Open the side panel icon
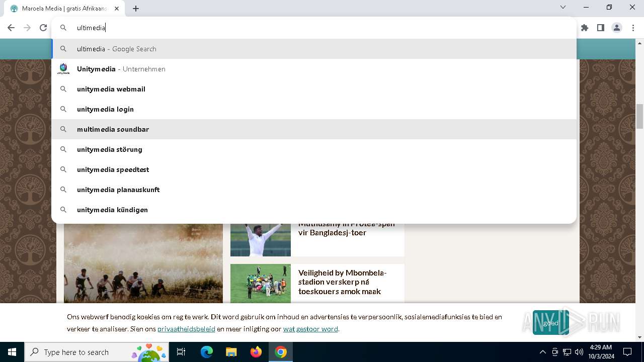Screen dimensions: 644x362 click(601, 28)
